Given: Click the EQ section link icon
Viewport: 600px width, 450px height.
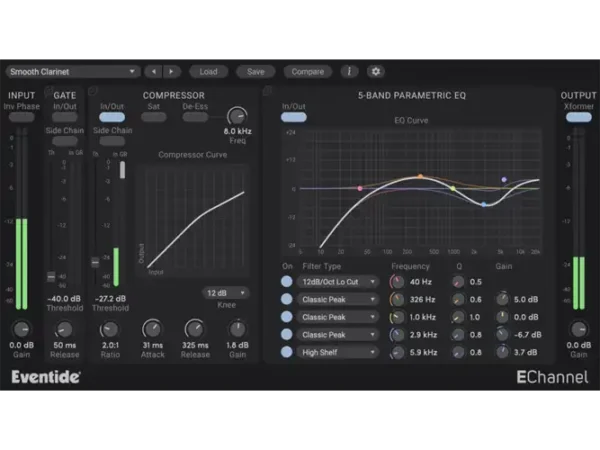Looking at the screenshot, I should (267, 91).
